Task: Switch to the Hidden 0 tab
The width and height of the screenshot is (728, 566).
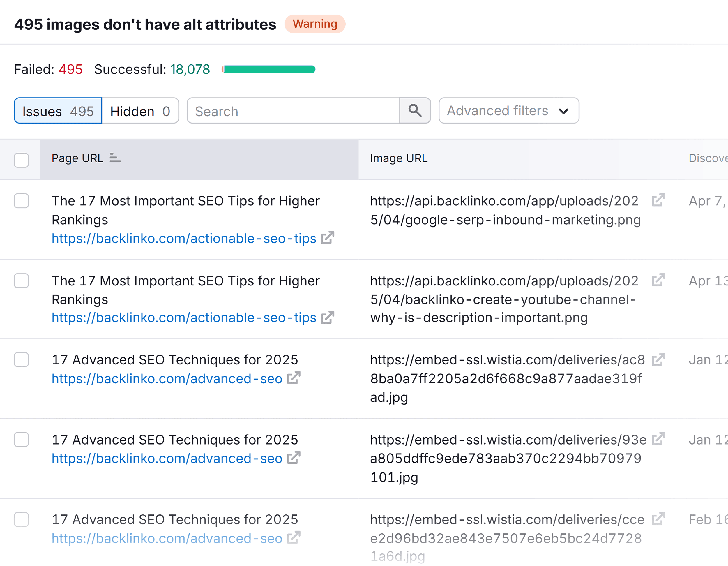Action: click(140, 111)
